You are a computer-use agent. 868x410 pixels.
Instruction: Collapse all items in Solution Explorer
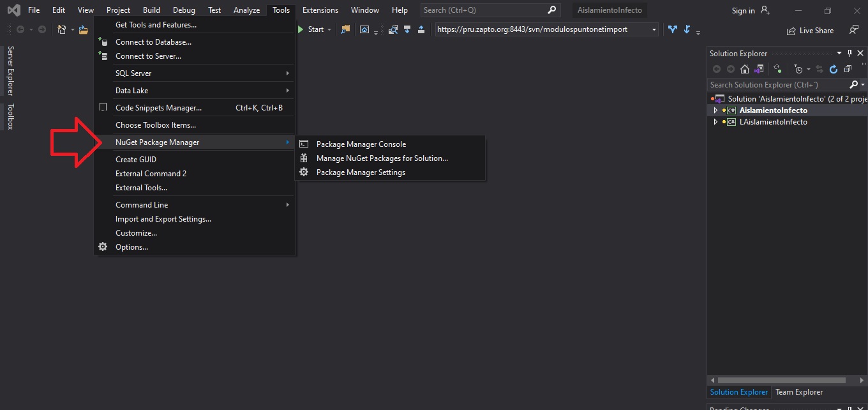click(848, 69)
